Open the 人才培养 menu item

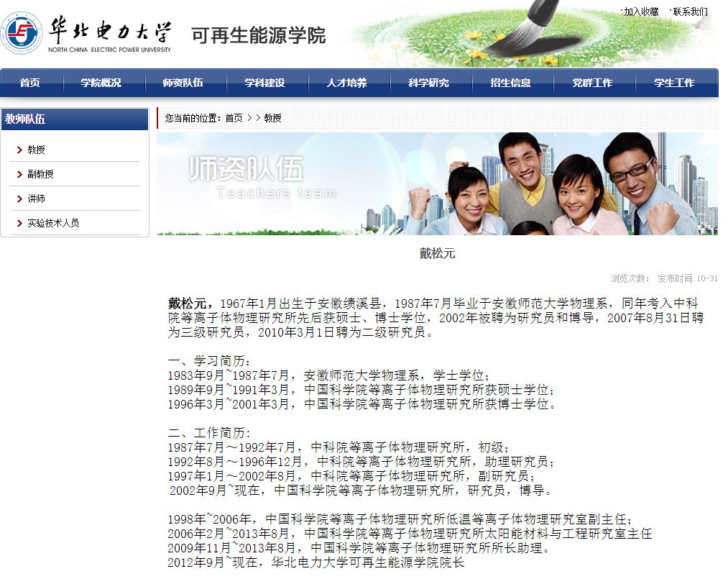(x=347, y=83)
